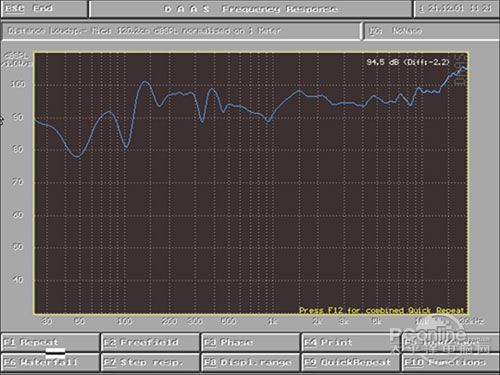The width and height of the screenshot is (500, 375).
Task: Click F4 Print button
Action: (351, 342)
